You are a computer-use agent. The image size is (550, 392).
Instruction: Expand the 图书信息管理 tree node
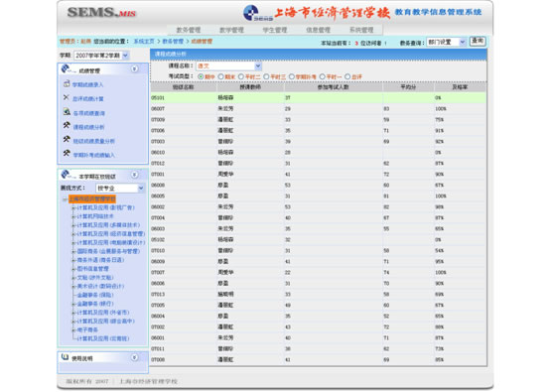pos(73,269)
